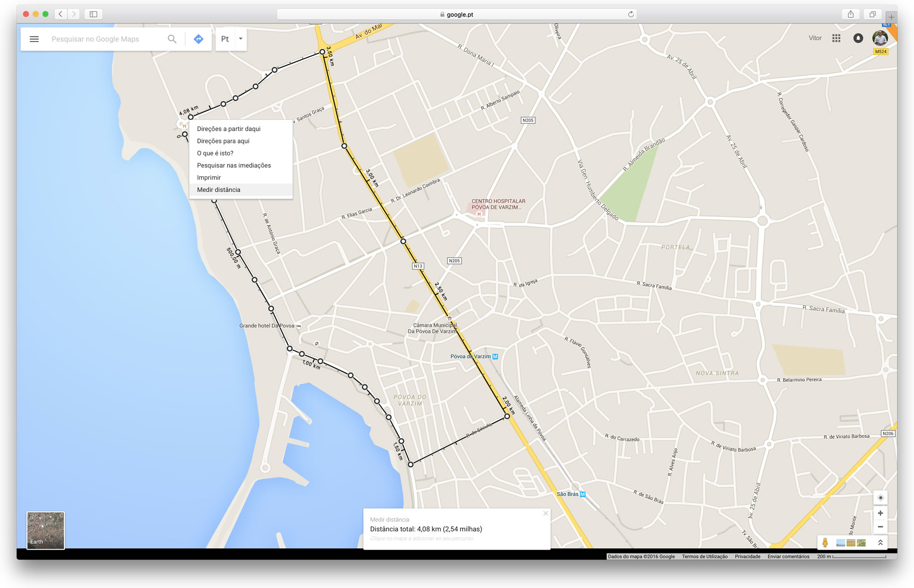Zoom out with the minus button
Viewport: 914px width, 588px height.
[880, 527]
